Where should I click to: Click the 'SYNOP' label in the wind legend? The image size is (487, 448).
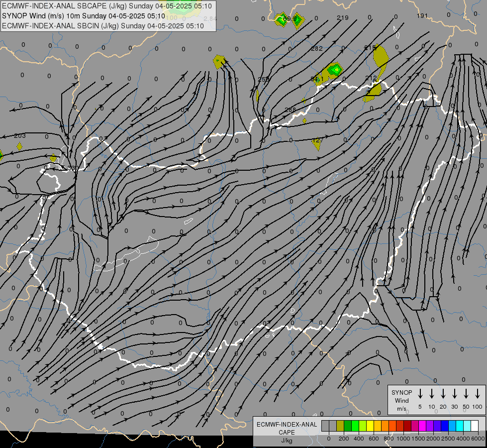401,392
